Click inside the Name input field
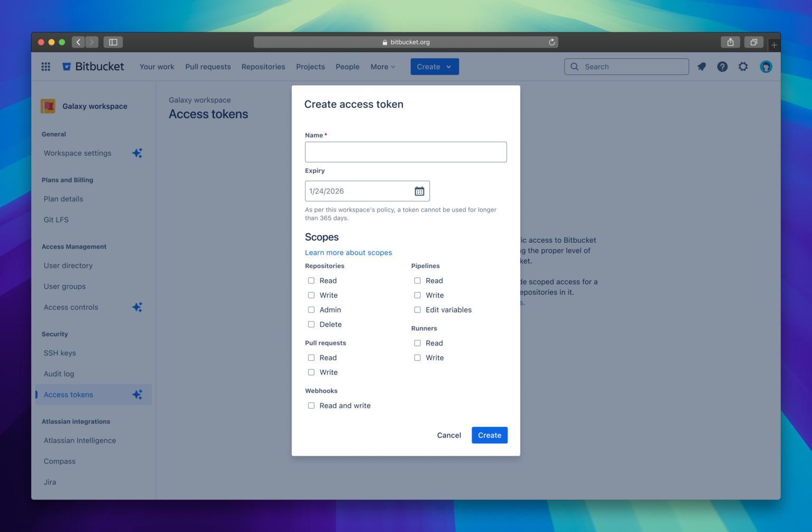Screen dimensions: 812x532 (405, 152)
